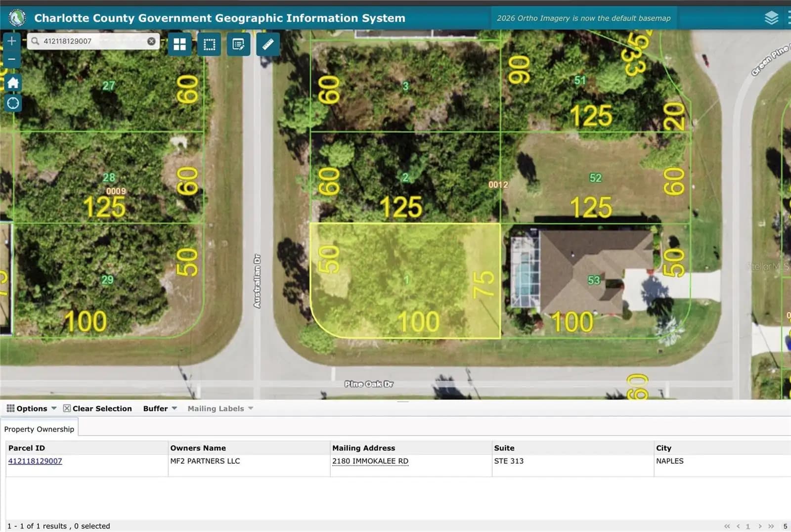Click the Pine Oak Dr street label
This screenshot has height=532, width=791.
(369, 384)
